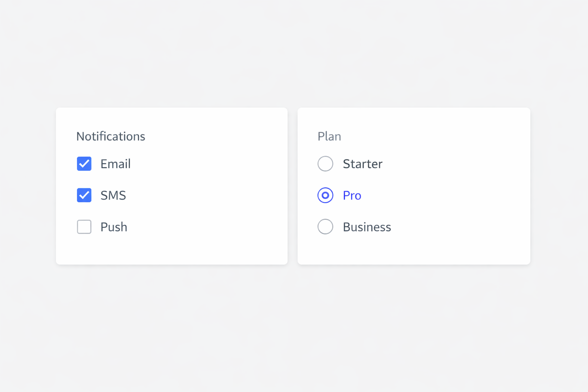
Task: Click the Notifications section heading
Action: pos(111,136)
